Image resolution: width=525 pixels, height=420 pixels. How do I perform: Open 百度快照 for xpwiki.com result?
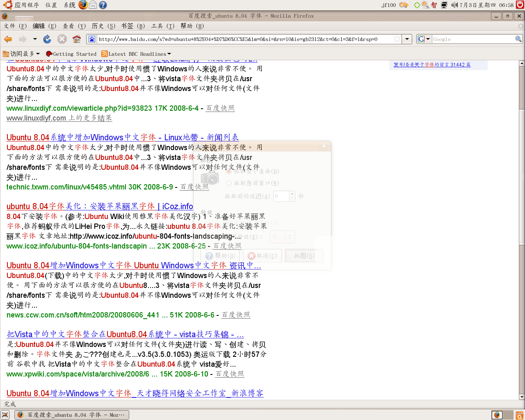click(230, 374)
